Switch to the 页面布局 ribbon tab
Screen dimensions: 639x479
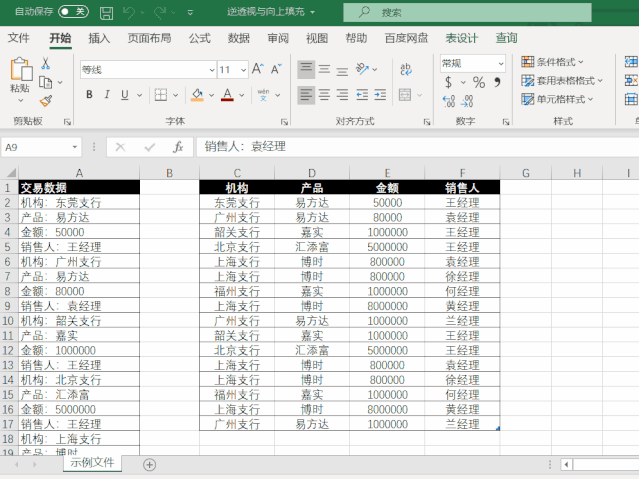tap(149, 38)
